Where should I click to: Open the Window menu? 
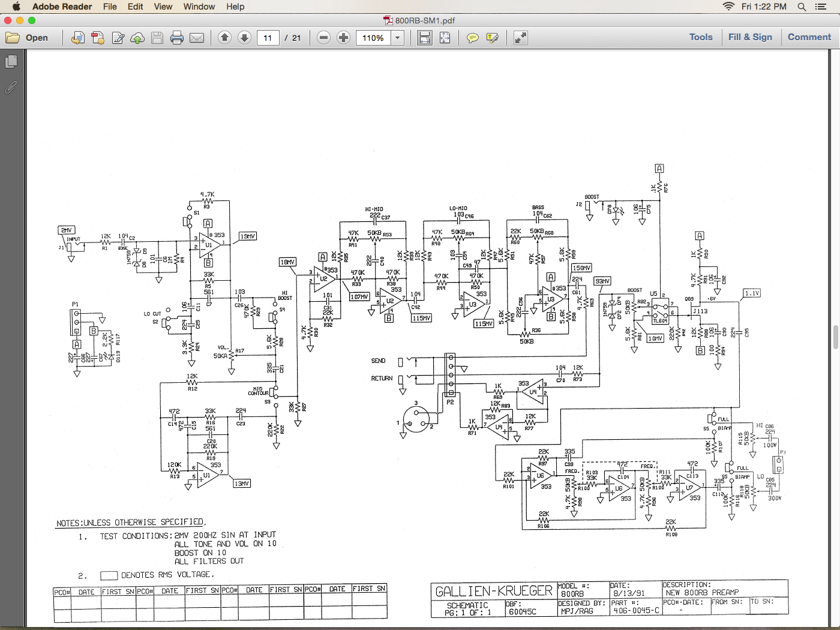199,7
